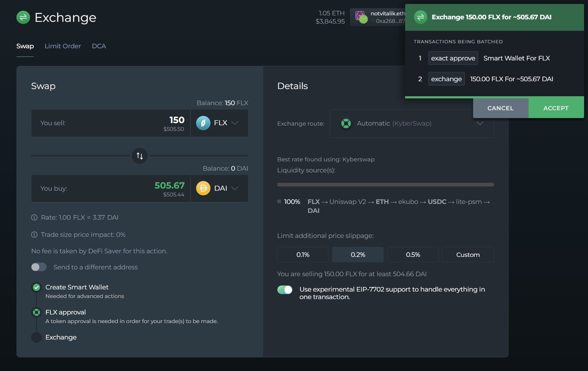
Task: Click the No fee is taken by DeFi Saver text
Action: [x=99, y=251]
